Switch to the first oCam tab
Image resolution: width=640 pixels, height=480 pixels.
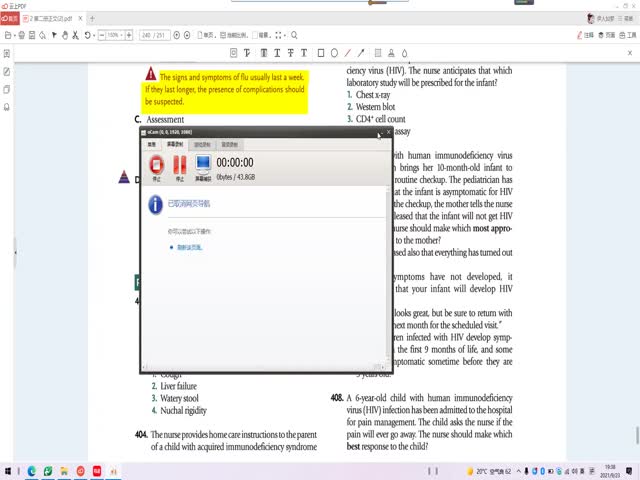tap(151, 144)
